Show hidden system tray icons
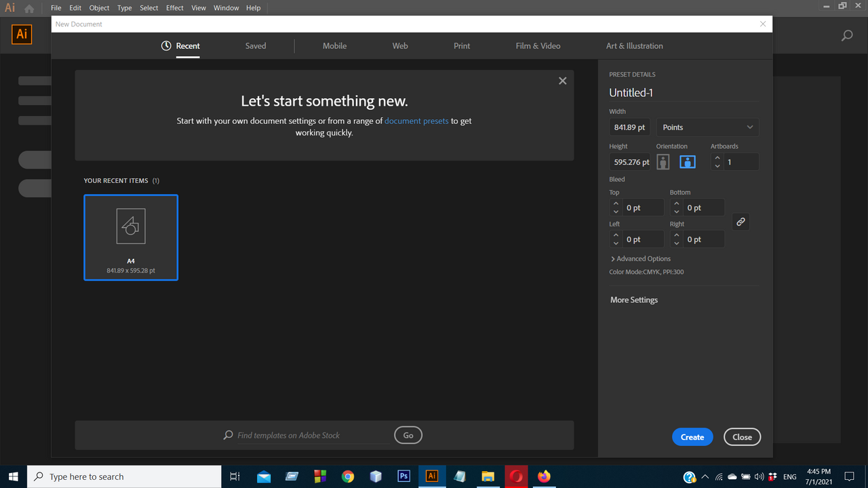 point(705,476)
